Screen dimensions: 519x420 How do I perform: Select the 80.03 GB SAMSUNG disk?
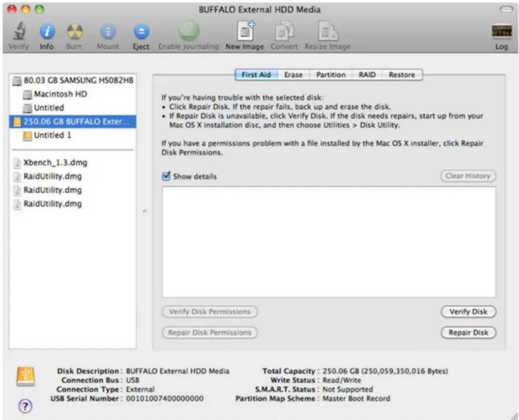(73, 81)
